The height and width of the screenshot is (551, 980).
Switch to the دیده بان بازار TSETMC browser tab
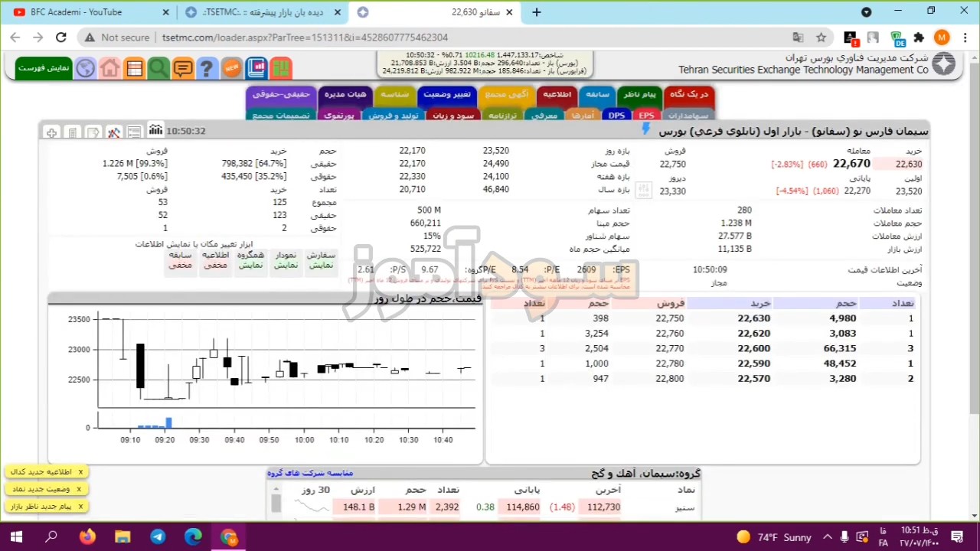[263, 12]
